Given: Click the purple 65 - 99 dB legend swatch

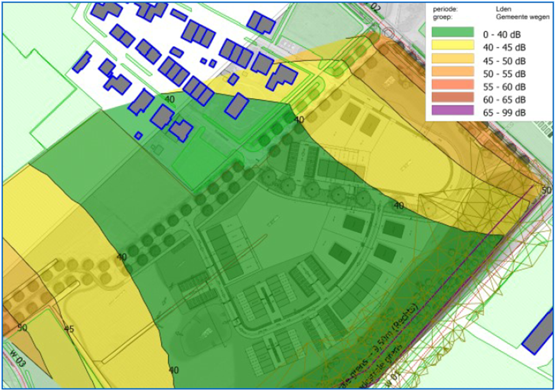Looking at the screenshot, I should (452, 112).
